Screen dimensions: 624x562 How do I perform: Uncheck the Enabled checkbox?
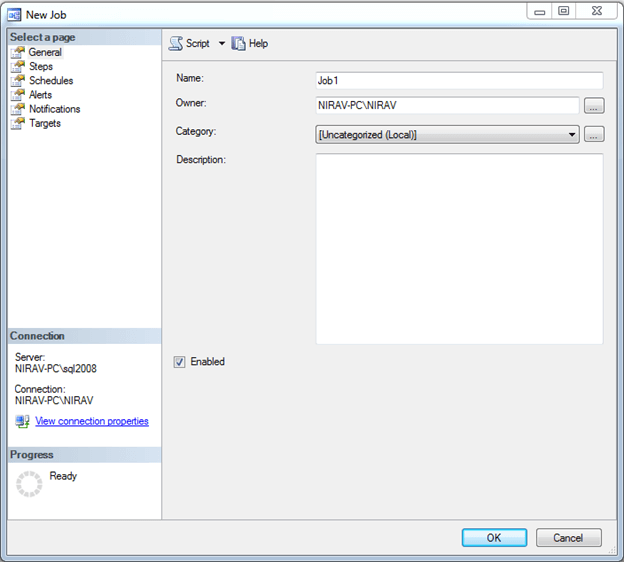point(179,362)
